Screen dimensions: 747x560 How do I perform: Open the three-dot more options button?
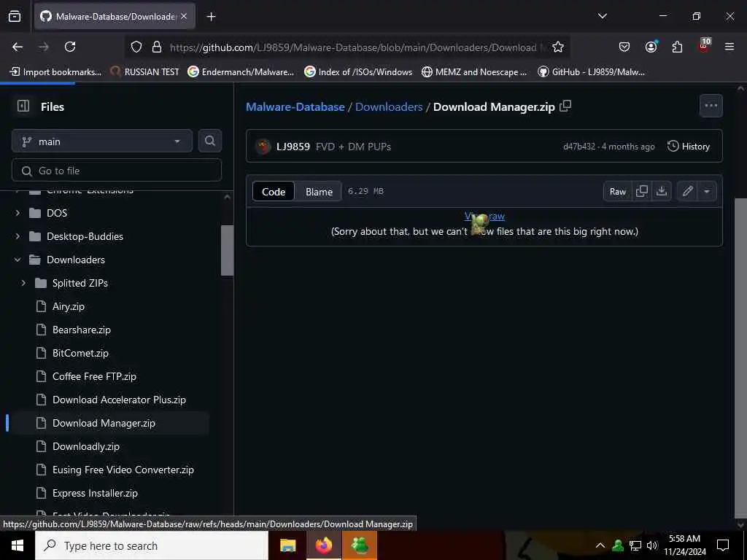[x=711, y=106]
